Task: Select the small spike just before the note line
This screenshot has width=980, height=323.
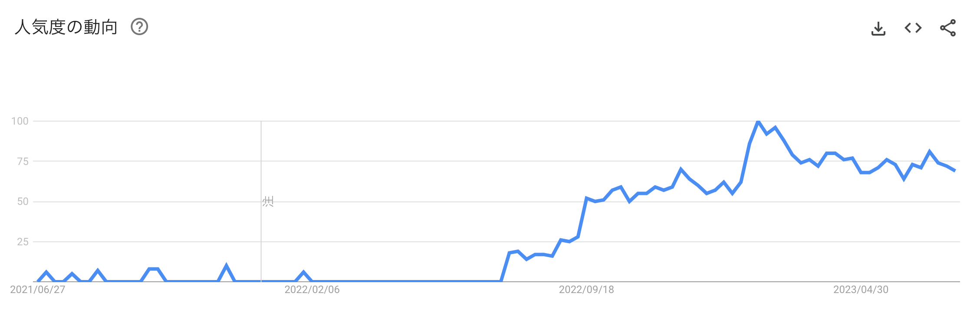Action: [x=226, y=266]
